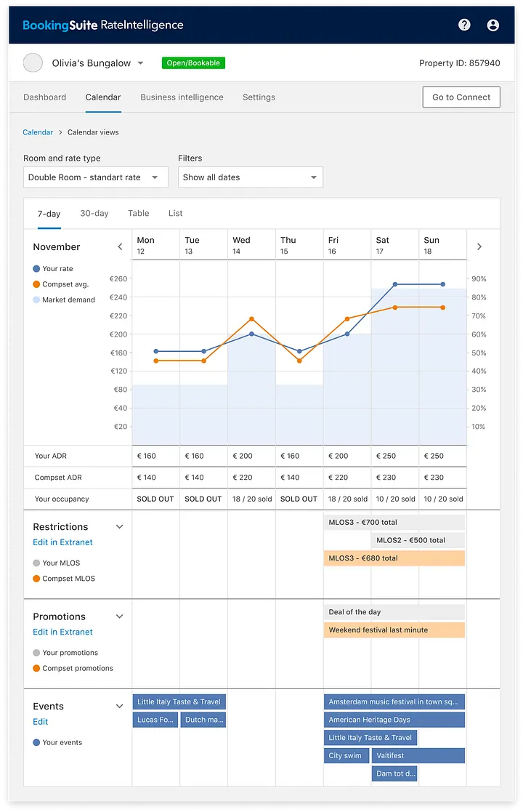Open the Double Room rate type dropdown
This screenshot has height=812, width=523.
(95, 177)
